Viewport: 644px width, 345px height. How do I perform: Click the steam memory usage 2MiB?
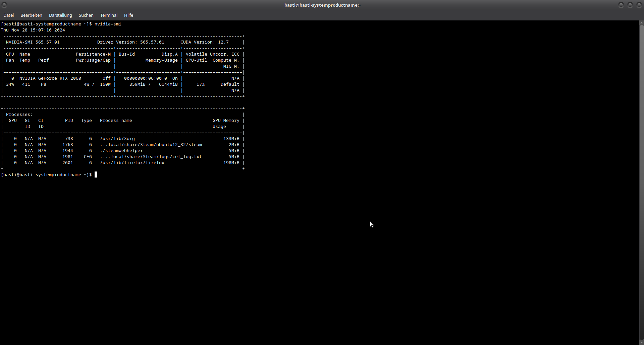tap(234, 145)
